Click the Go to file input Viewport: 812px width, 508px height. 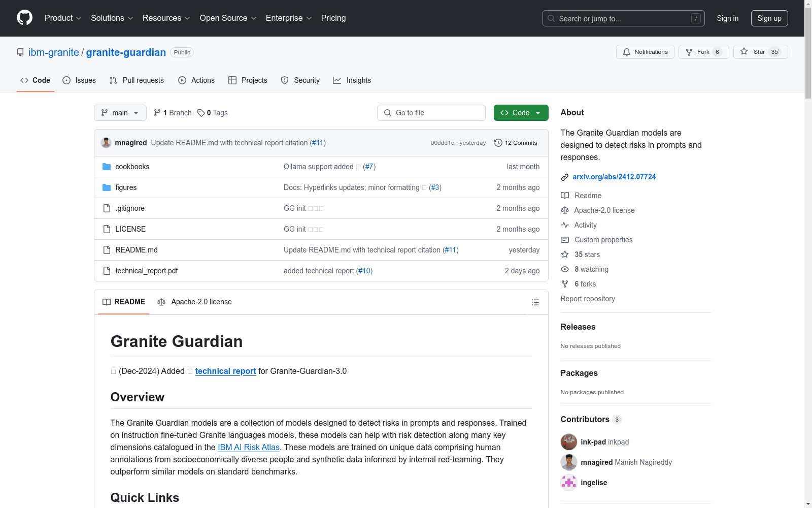431,113
